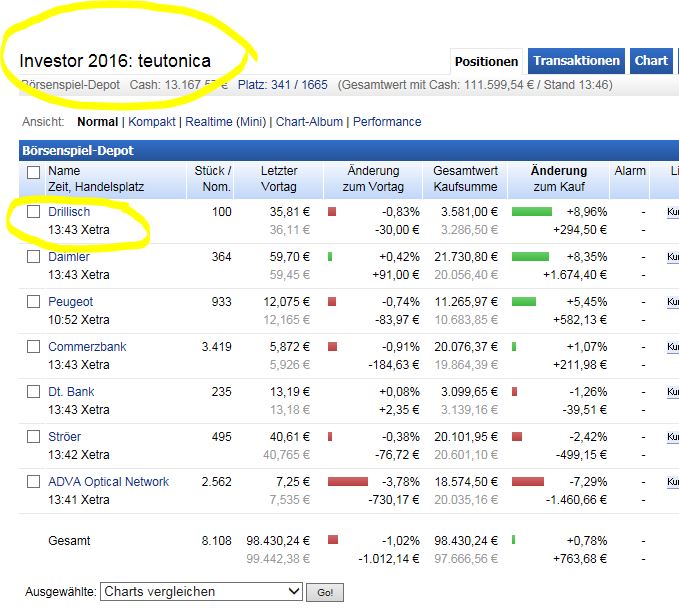Switch to Realtime (Mini) view
The width and height of the screenshot is (679, 609).
[226, 122]
